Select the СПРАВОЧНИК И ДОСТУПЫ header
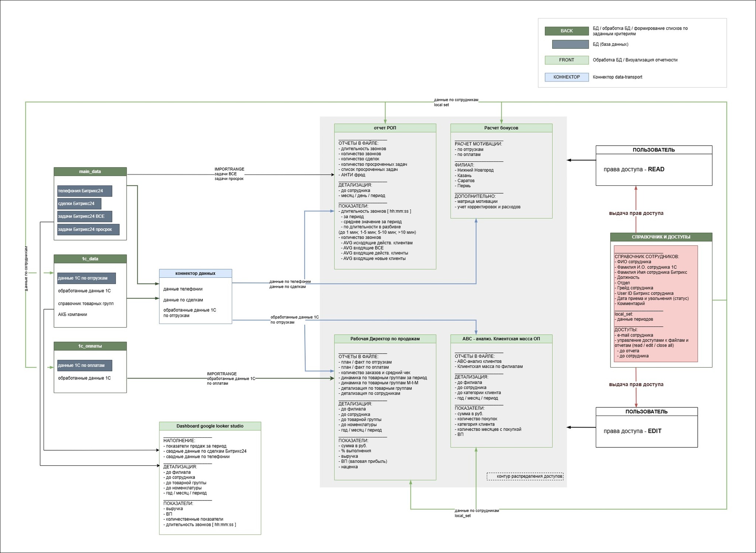The height and width of the screenshot is (553, 756). click(661, 237)
